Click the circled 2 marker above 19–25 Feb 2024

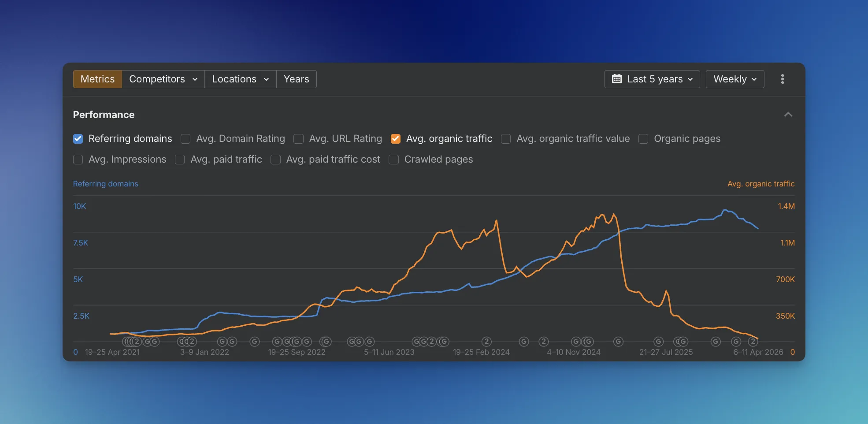(x=487, y=342)
